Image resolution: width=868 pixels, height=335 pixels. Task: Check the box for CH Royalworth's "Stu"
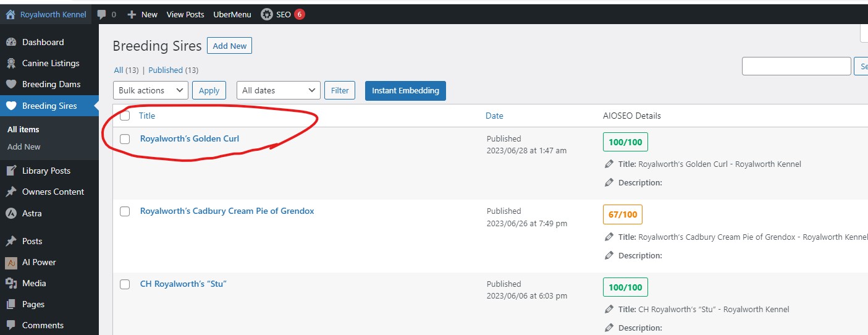(125, 284)
